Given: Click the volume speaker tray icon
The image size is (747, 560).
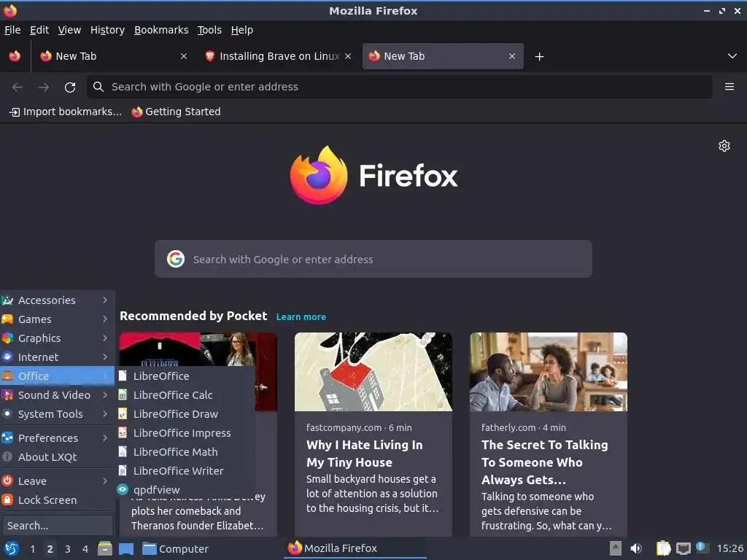Looking at the screenshot, I should (x=636, y=549).
